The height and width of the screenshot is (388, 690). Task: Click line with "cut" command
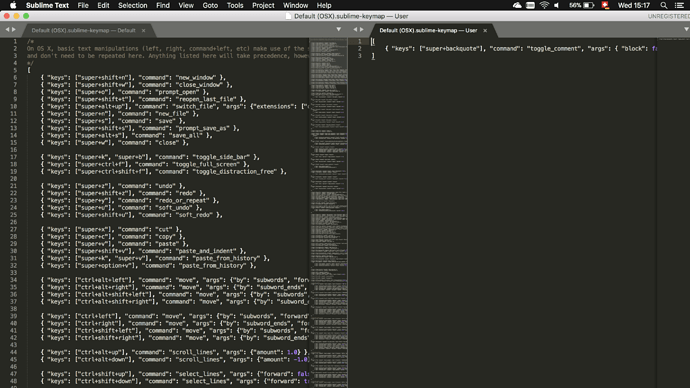tap(111, 229)
